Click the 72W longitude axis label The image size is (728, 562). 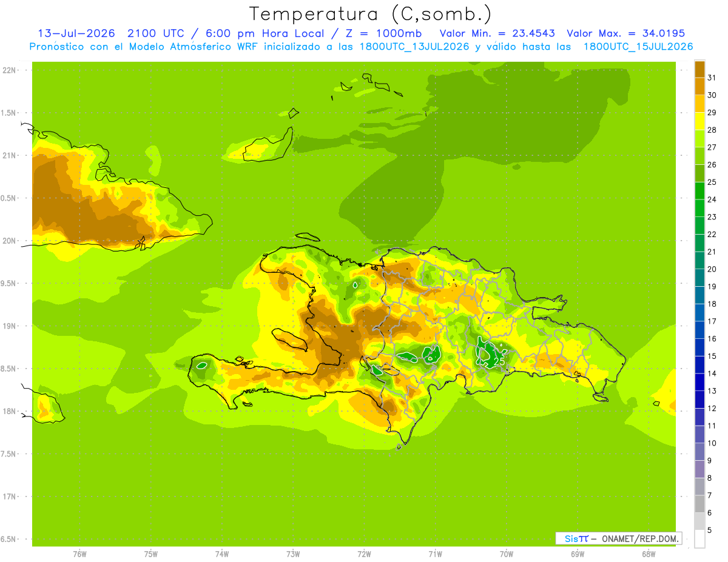(x=364, y=554)
